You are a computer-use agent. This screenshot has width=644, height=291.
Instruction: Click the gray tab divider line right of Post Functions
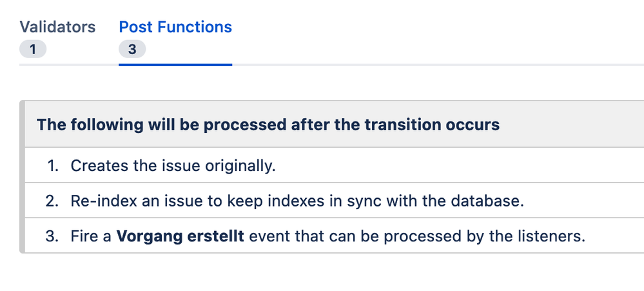(438, 65)
